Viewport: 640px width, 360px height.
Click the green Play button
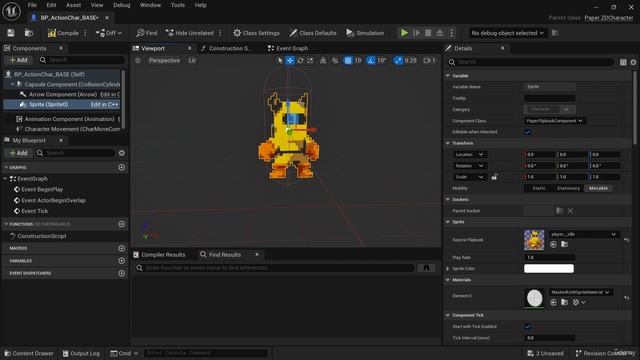(404, 33)
